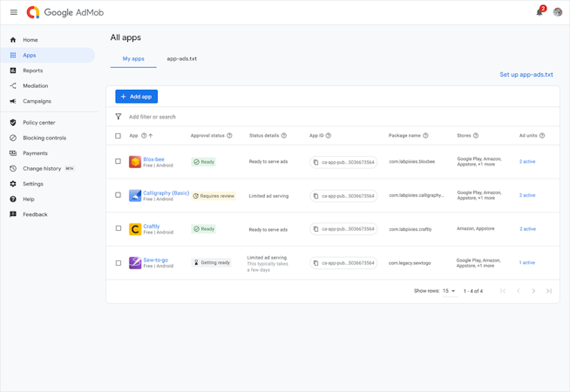Screen dimensions: 570x392
Task: Open Help in the sidebar
Action: pos(47,199)
